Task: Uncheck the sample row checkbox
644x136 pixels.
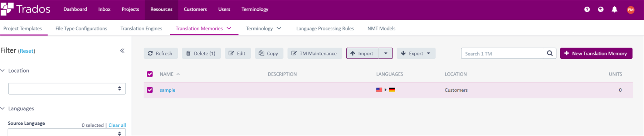Action: 150,90
